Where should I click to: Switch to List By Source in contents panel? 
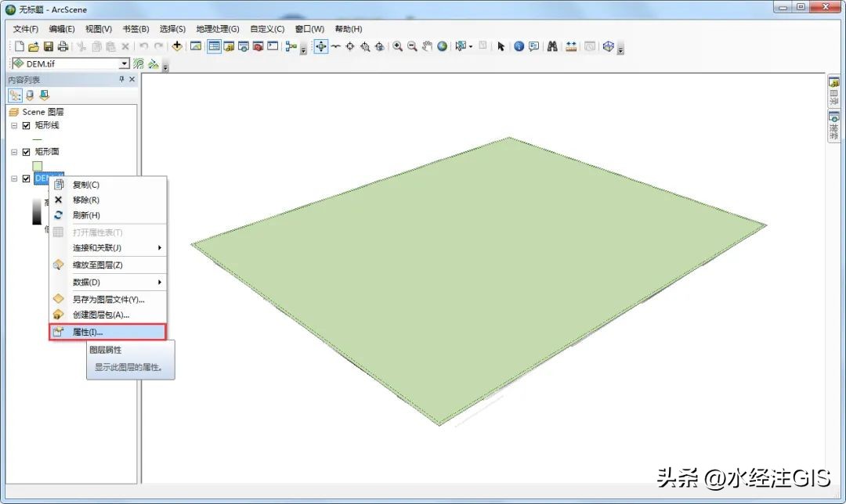30,94
